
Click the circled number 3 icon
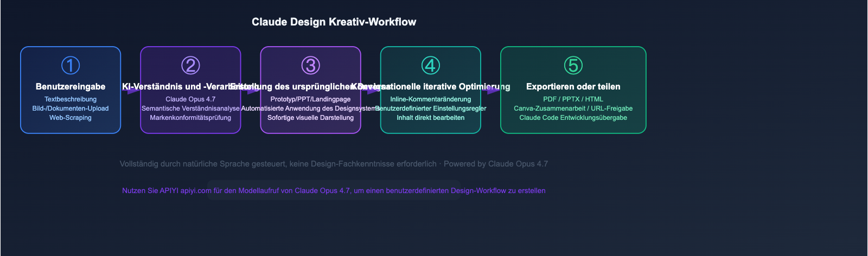click(310, 66)
